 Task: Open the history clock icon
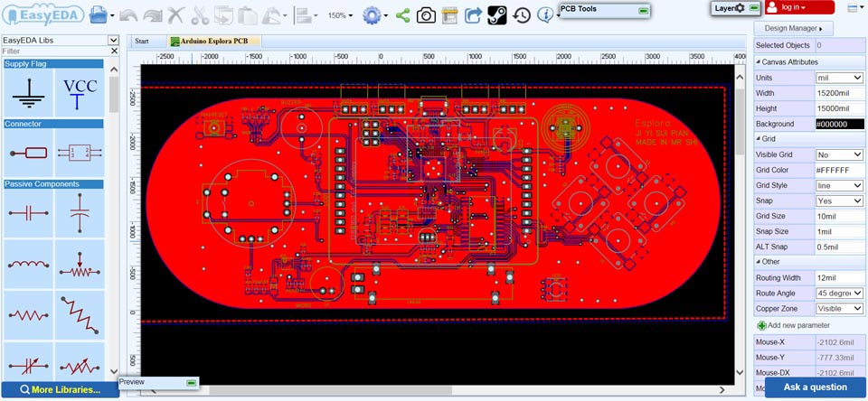point(522,15)
